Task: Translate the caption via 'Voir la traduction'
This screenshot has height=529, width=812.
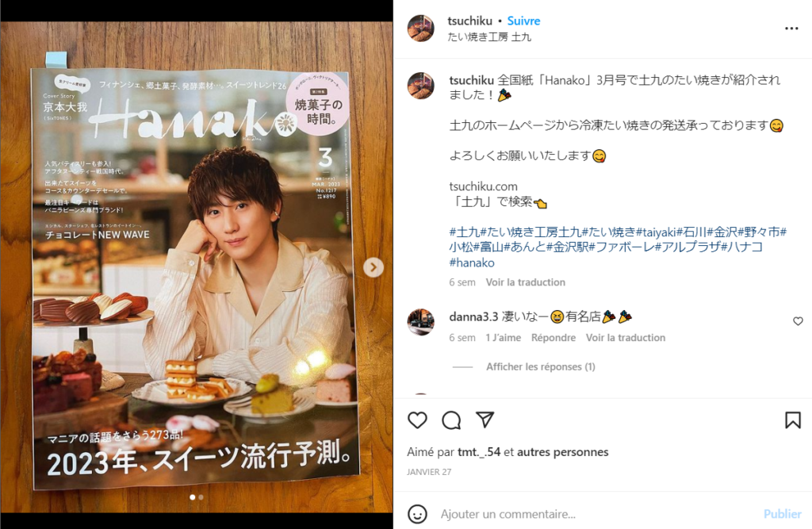Action: 525,282
